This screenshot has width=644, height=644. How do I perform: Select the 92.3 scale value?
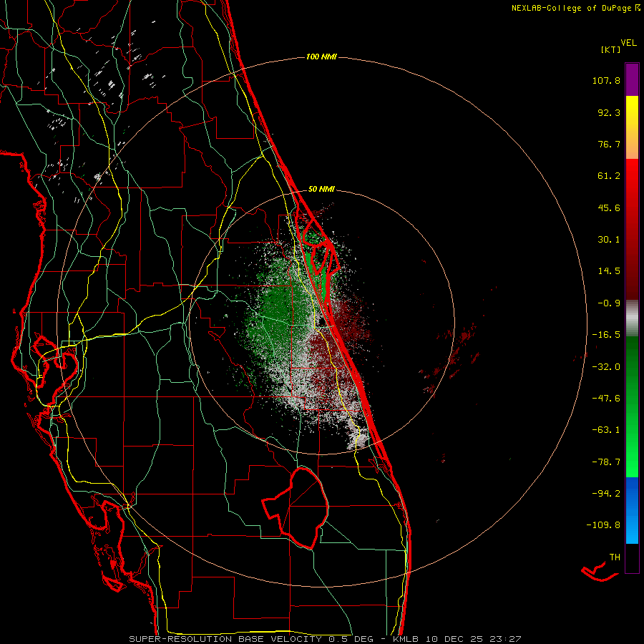pyautogui.click(x=609, y=112)
